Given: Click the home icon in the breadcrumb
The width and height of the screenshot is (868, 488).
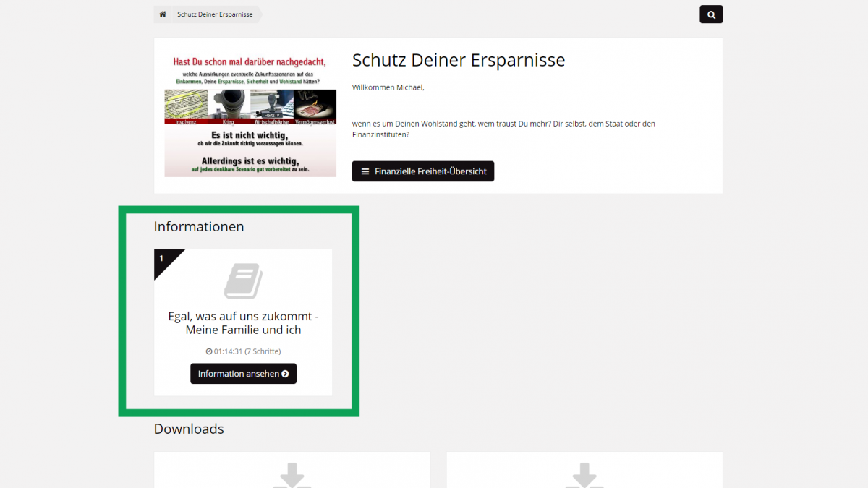Looking at the screenshot, I should pos(163,14).
